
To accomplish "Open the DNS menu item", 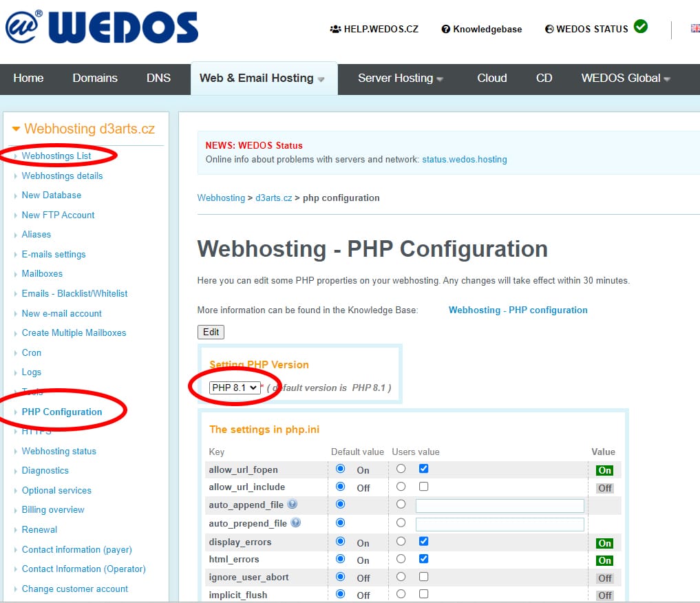I will tap(158, 78).
